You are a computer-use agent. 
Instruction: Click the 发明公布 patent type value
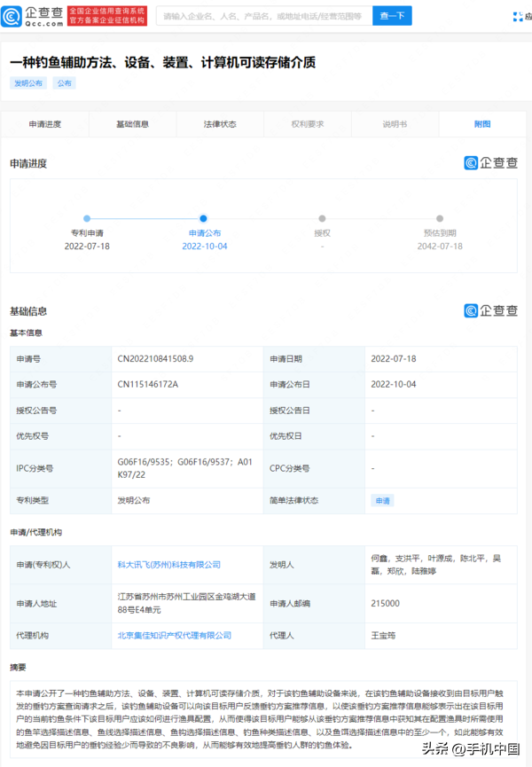[x=134, y=500]
